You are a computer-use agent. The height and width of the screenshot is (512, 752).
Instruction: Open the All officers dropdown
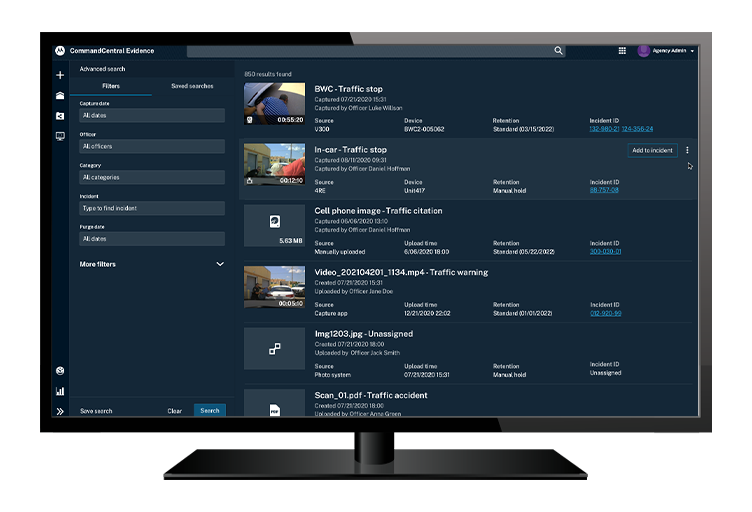tap(152, 147)
